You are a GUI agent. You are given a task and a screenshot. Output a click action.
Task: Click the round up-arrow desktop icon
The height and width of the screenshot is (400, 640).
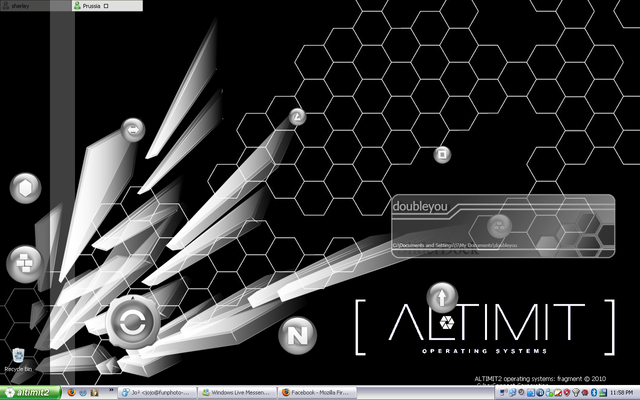point(442,298)
